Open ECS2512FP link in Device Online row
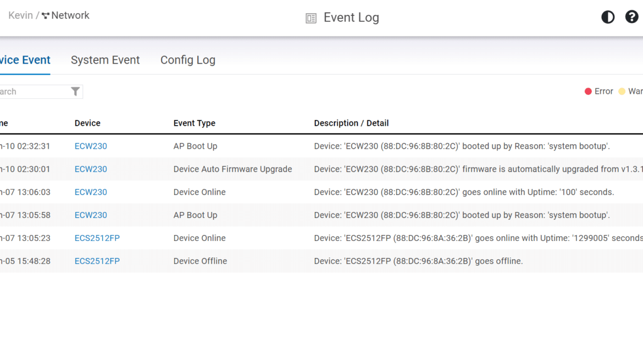 [x=97, y=238]
